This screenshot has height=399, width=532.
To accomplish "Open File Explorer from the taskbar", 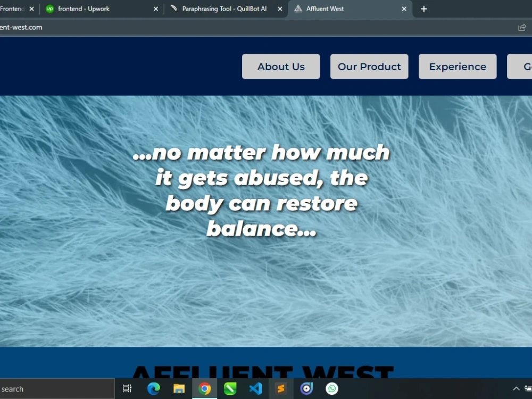I will tap(179, 388).
